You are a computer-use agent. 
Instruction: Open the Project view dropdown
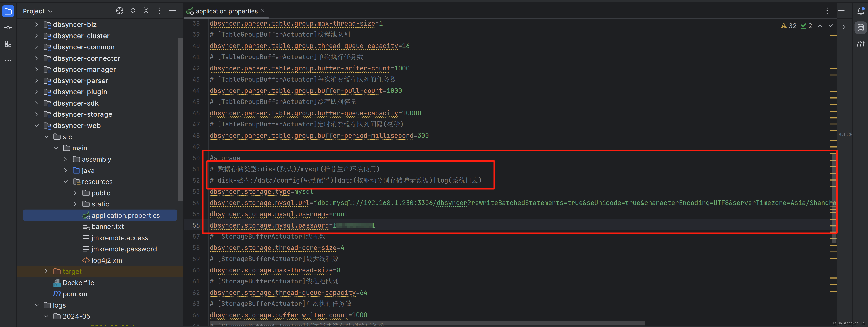pos(37,11)
